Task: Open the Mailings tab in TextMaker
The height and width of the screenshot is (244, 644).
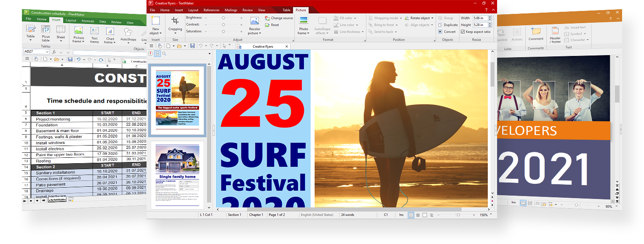Action: pyautogui.click(x=231, y=10)
